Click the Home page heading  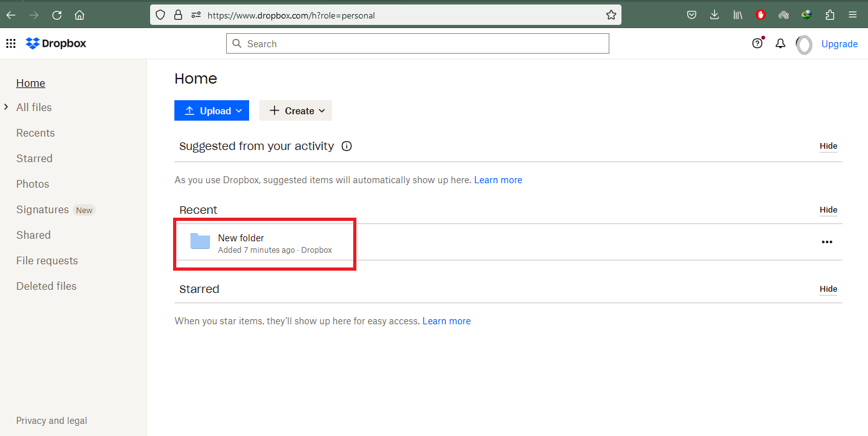click(x=195, y=79)
